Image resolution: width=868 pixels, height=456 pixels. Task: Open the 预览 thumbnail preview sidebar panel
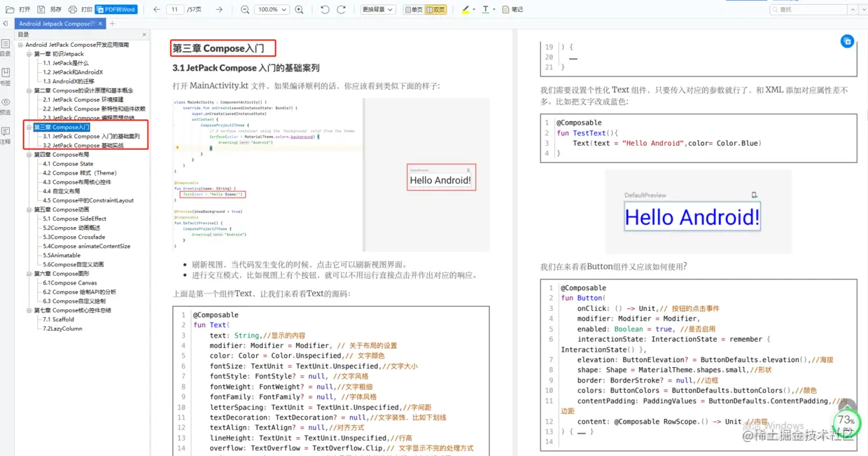[x=6, y=106]
